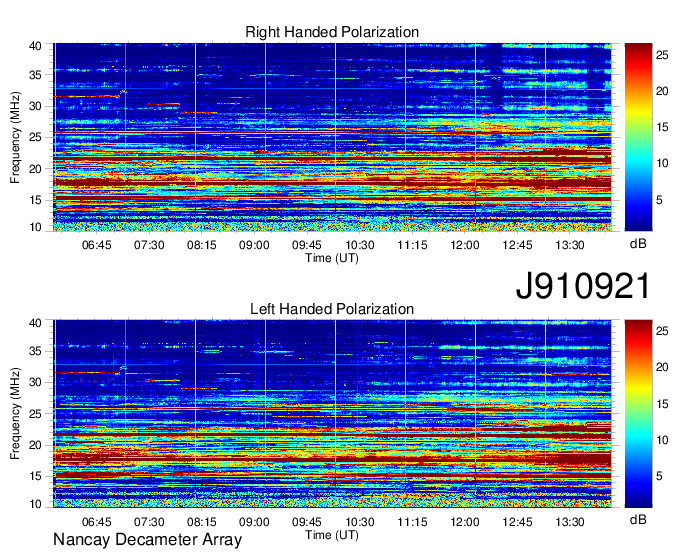
Task: Click the 35 MHz tick on the top plot
Action: 35,75
